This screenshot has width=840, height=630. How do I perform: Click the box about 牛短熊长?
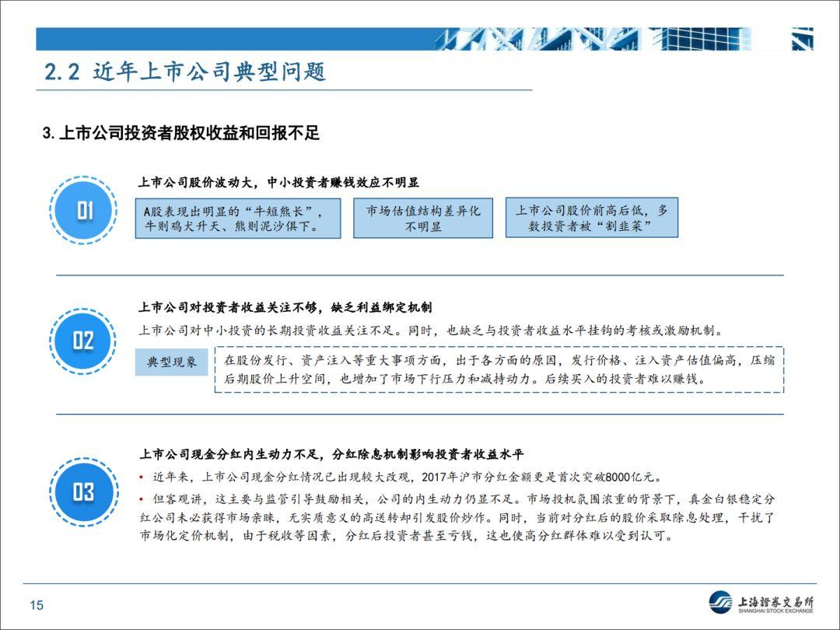pos(238,218)
